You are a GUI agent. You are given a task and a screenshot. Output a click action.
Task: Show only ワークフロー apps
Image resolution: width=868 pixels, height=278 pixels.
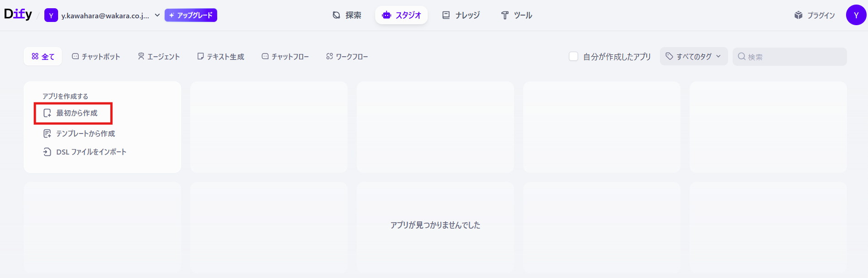tap(347, 57)
